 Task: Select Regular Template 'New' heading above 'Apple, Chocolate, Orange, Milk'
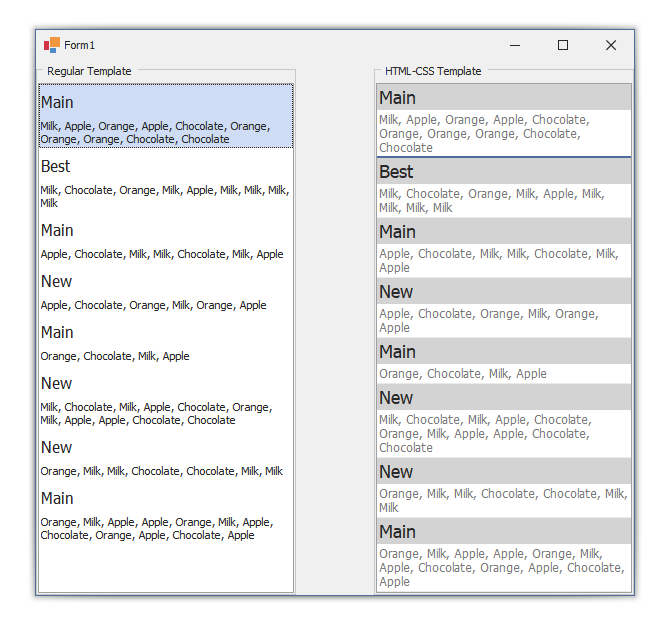[x=56, y=281]
